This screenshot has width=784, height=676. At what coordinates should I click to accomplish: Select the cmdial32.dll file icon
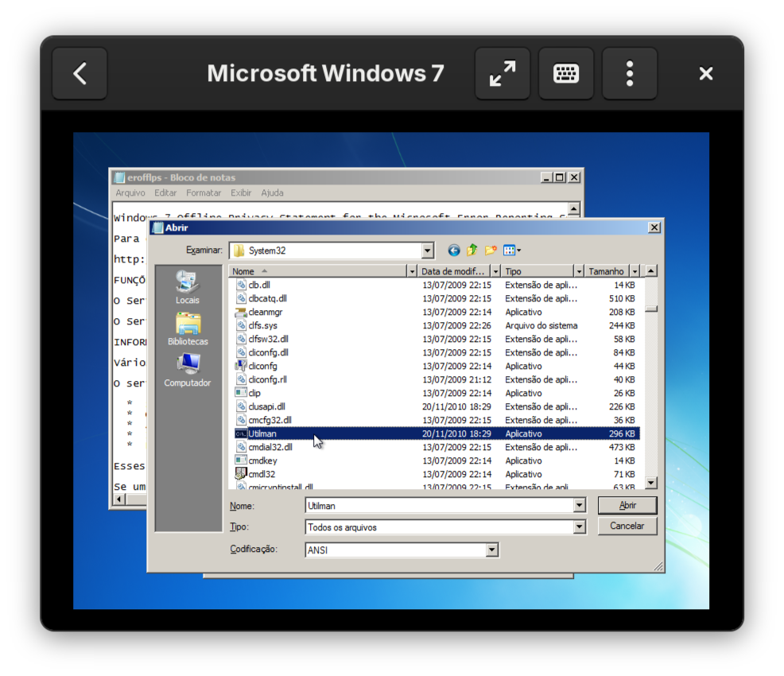[241, 447]
